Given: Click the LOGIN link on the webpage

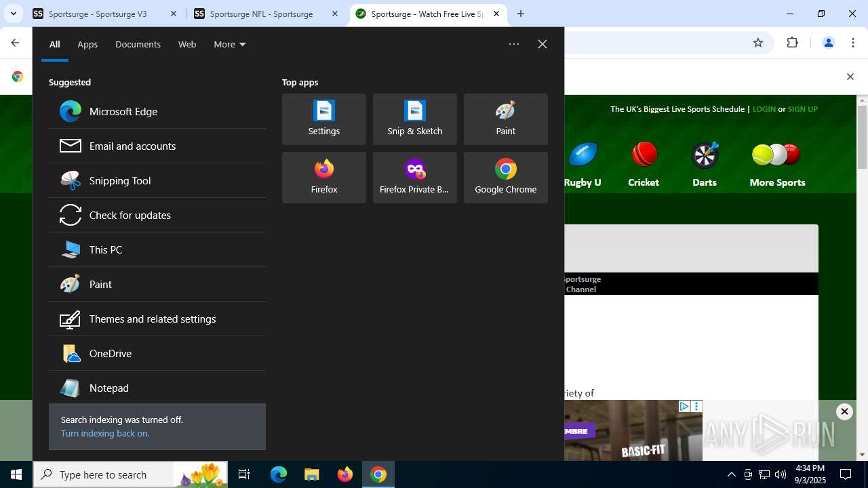Looking at the screenshot, I should tap(764, 109).
